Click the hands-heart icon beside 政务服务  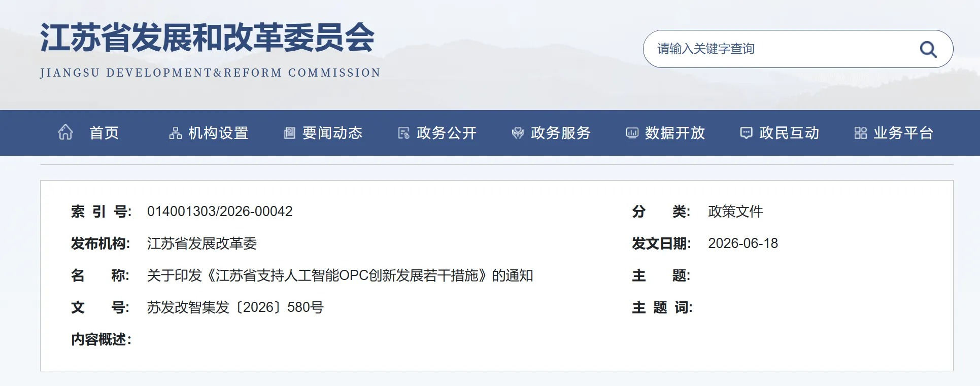pos(518,133)
